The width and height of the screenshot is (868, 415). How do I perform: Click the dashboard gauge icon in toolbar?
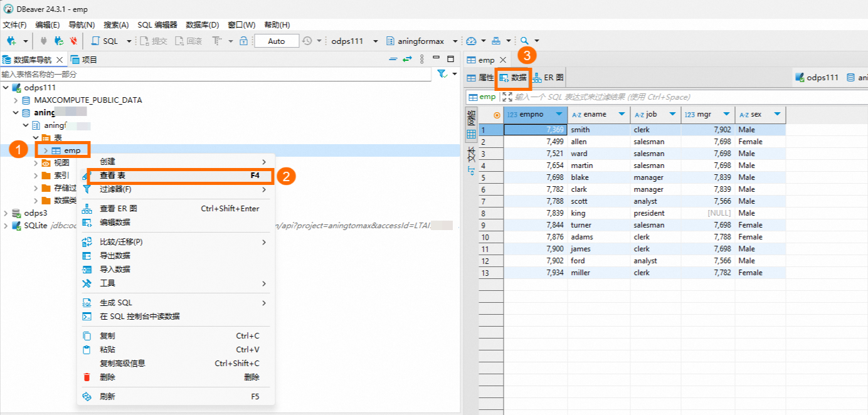[472, 41]
